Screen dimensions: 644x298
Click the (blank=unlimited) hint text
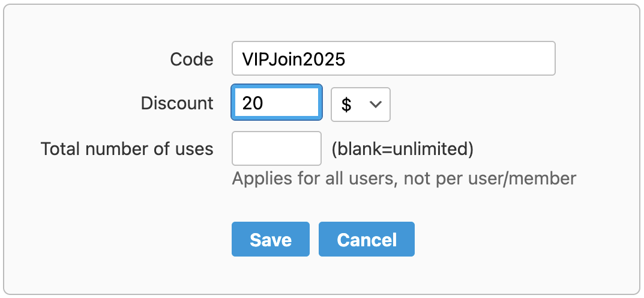click(402, 148)
